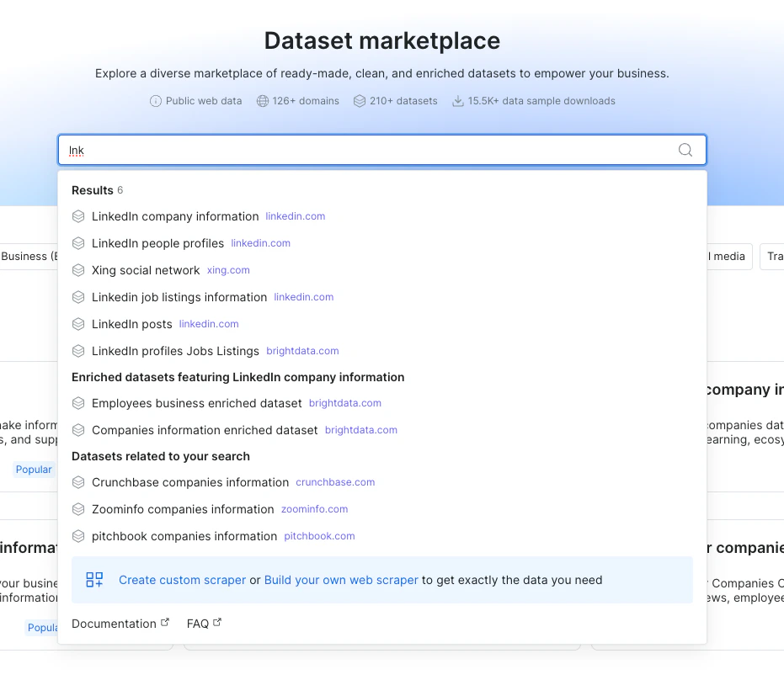Select LinkedIn people profiles result
Image resolution: width=784 pixels, height=680 pixels.
click(x=157, y=243)
